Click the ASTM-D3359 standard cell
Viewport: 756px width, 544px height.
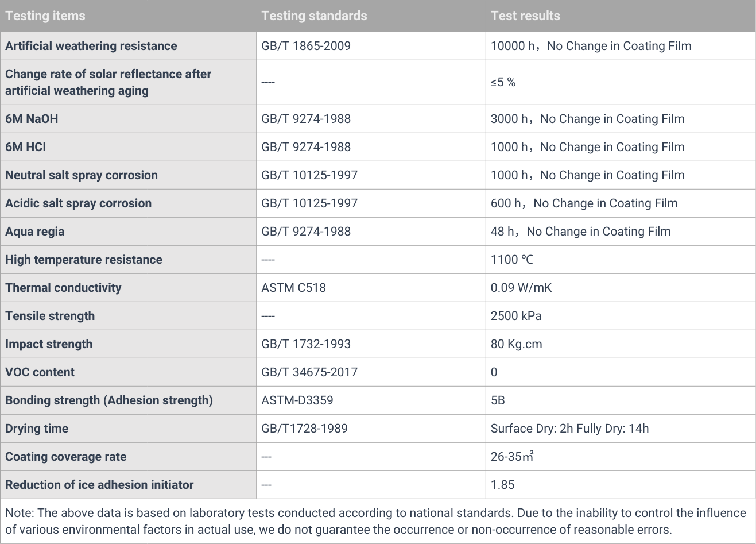click(297, 400)
